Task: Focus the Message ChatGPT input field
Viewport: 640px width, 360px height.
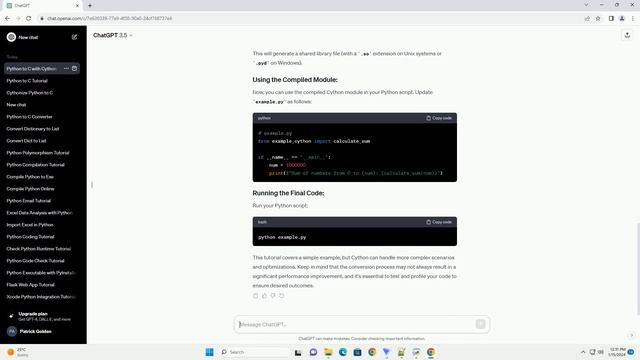Action: [x=356, y=324]
